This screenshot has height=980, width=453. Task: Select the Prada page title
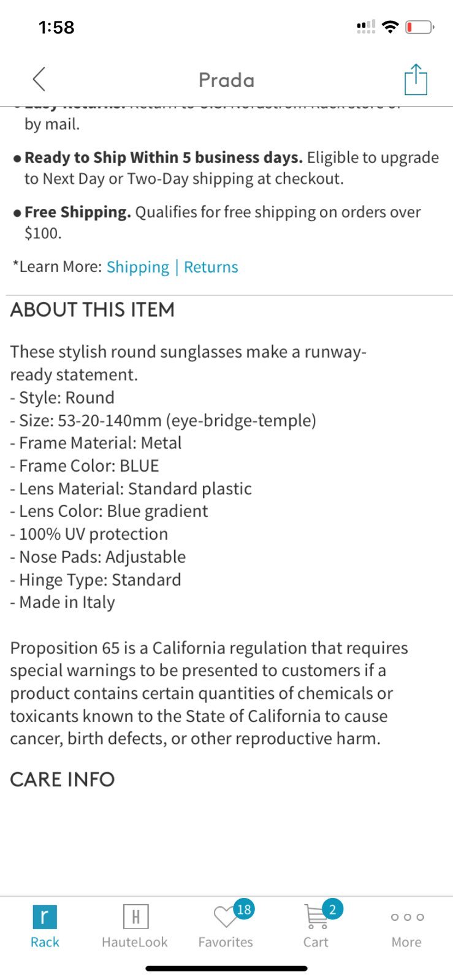pos(226,80)
